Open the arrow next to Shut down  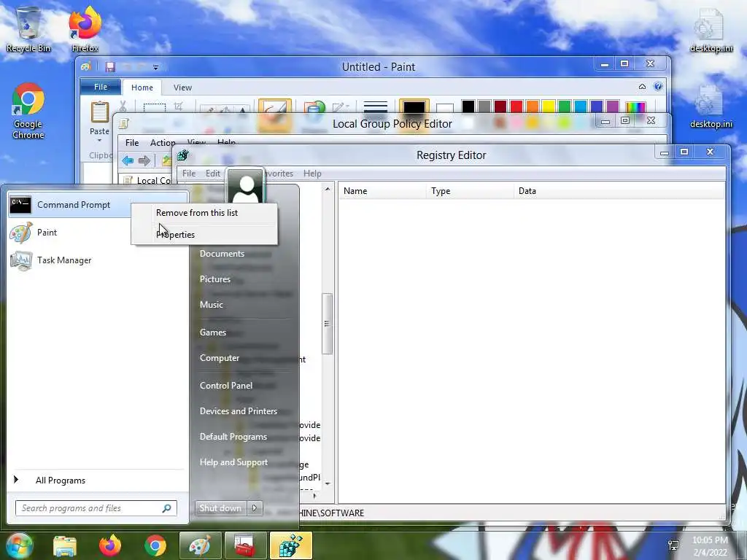pos(255,508)
